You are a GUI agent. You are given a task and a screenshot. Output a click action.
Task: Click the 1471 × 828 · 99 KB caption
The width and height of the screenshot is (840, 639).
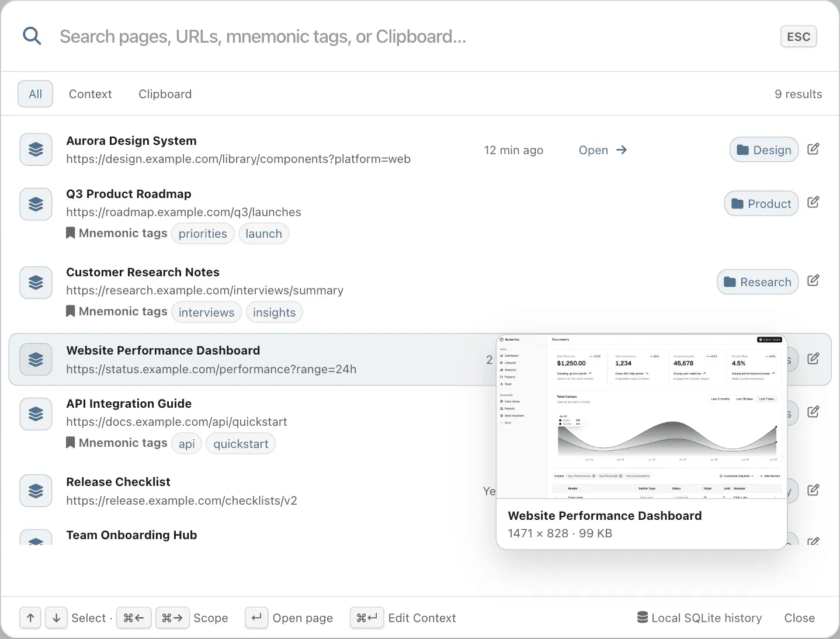pos(560,533)
